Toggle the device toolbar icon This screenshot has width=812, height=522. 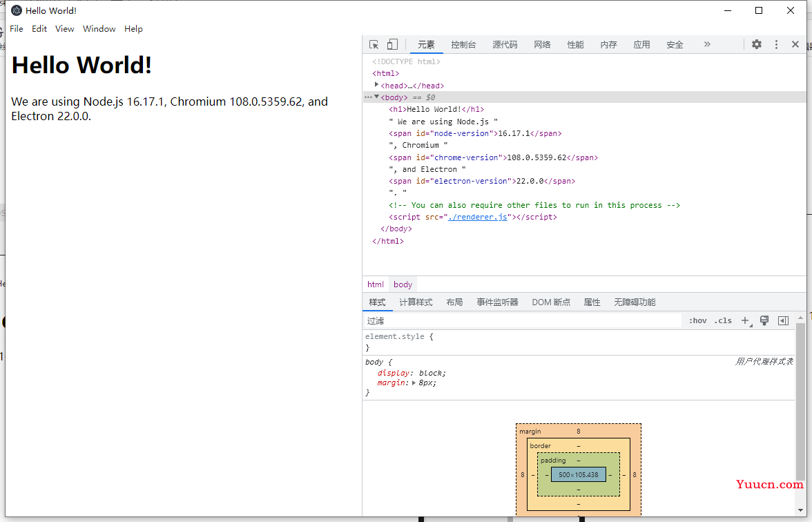click(x=392, y=44)
